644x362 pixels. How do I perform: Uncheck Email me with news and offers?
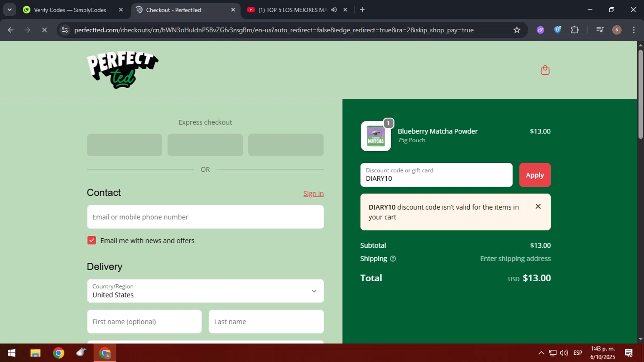pos(91,240)
